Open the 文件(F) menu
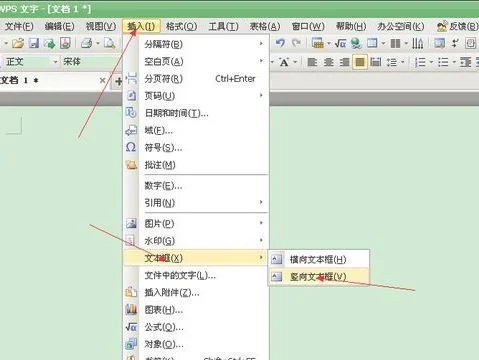The image size is (479, 360). (19, 26)
